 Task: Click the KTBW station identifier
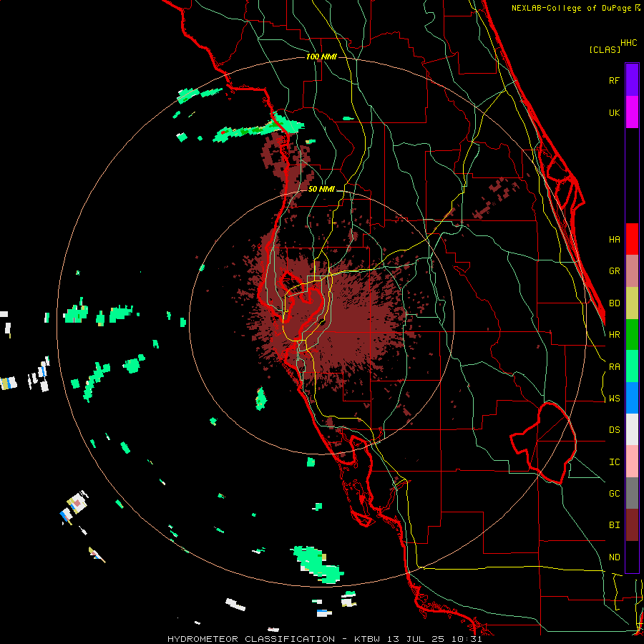367,639
